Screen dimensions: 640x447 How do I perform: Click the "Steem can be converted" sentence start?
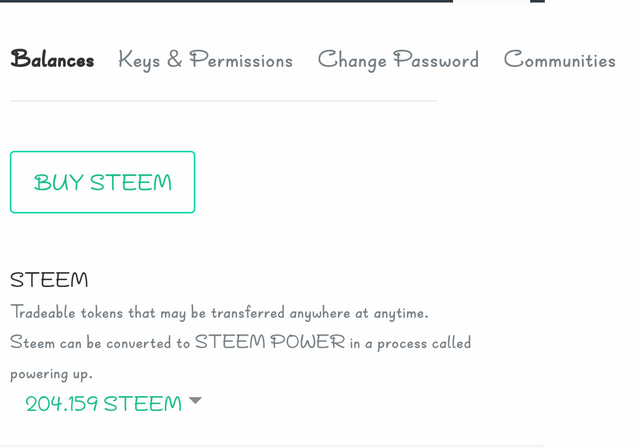point(100,342)
